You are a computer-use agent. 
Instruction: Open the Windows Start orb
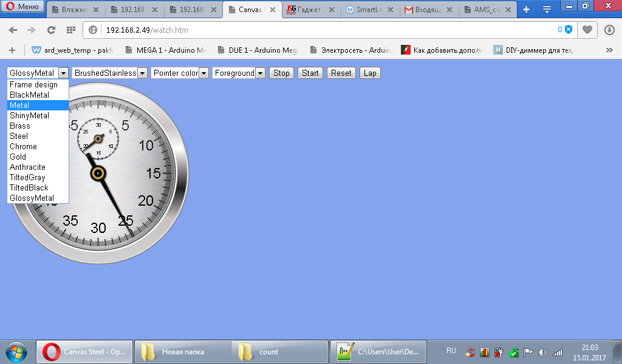pos(15,352)
